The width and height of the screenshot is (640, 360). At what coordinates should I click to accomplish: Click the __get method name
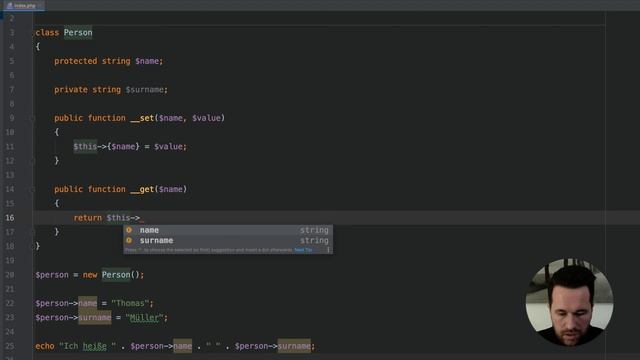click(142, 189)
